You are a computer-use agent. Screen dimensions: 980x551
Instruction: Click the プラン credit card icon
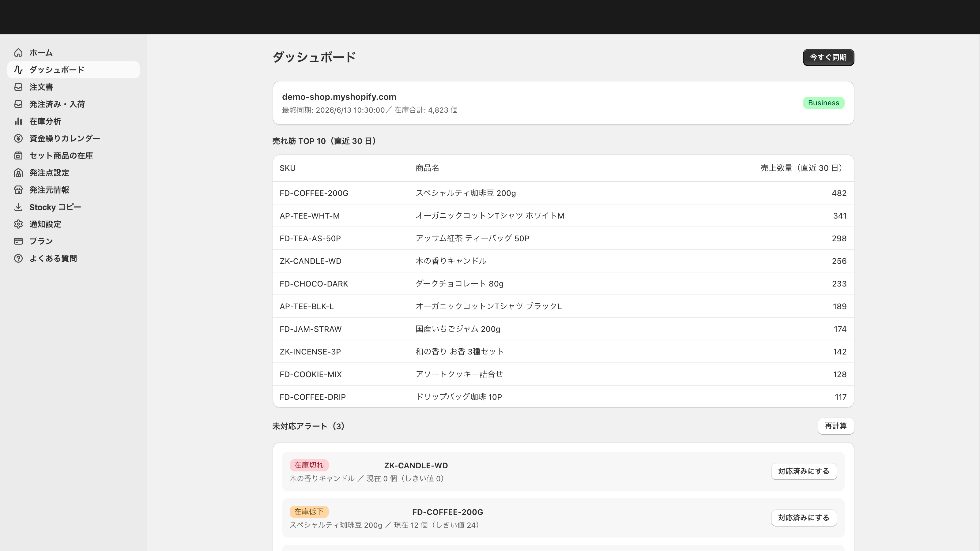tap(18, 241)
